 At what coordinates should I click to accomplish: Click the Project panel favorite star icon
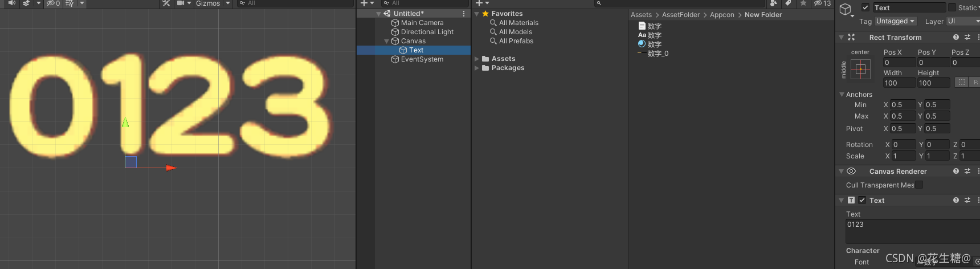click(x=803, y=3)
